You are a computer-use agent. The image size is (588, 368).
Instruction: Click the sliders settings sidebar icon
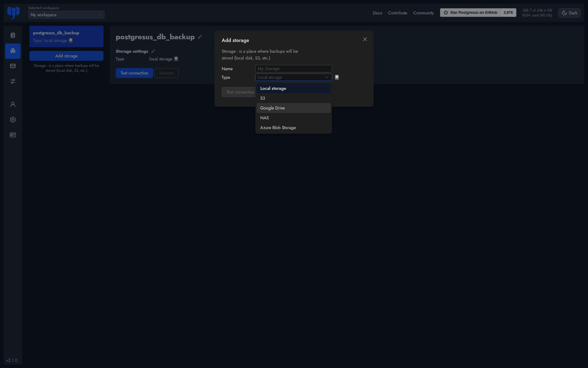(x=13, y=81)
